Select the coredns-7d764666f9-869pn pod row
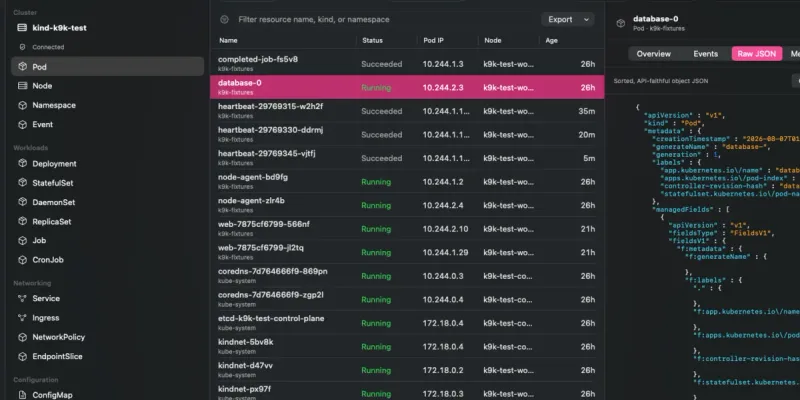This screenshot has width=800, height=400. pos(407,276)
